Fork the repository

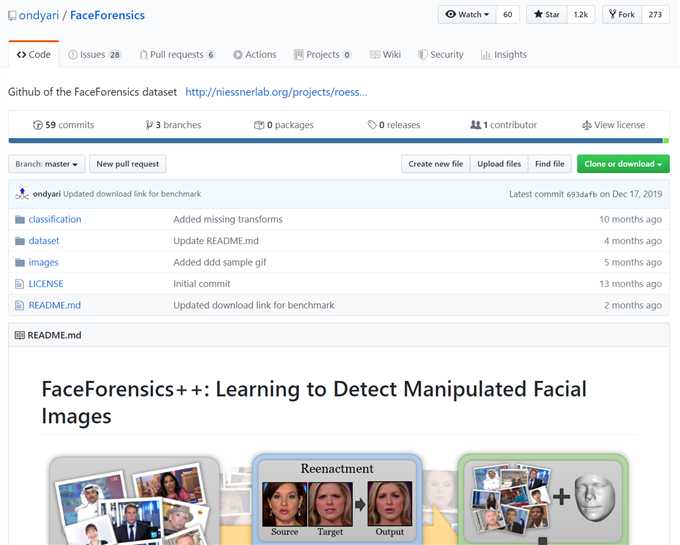[622, 14]
